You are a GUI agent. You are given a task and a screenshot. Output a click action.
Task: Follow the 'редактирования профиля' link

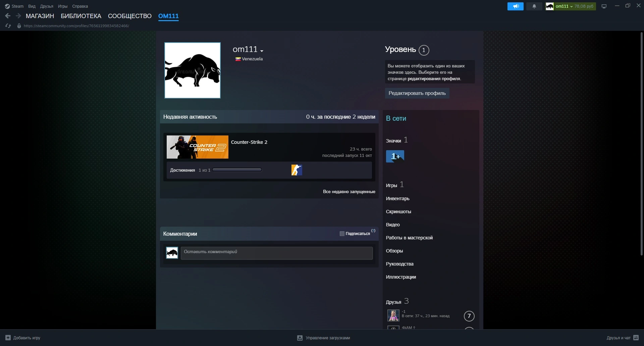[434, 79]
